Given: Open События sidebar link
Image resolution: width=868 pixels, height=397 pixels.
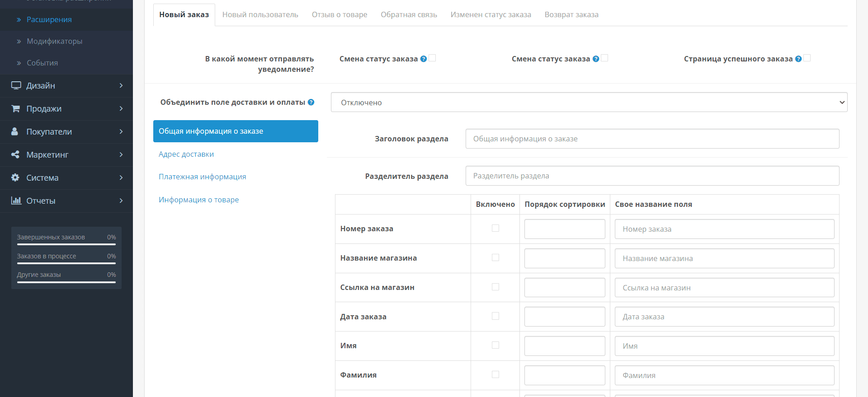Looking at the screenshot, I should point(42,63).
